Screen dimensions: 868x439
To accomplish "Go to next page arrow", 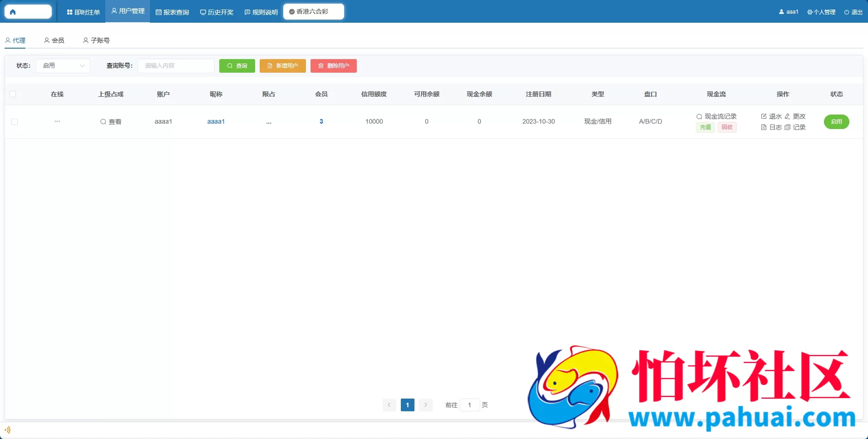I will pyautogui.click(x=426, y=405).
